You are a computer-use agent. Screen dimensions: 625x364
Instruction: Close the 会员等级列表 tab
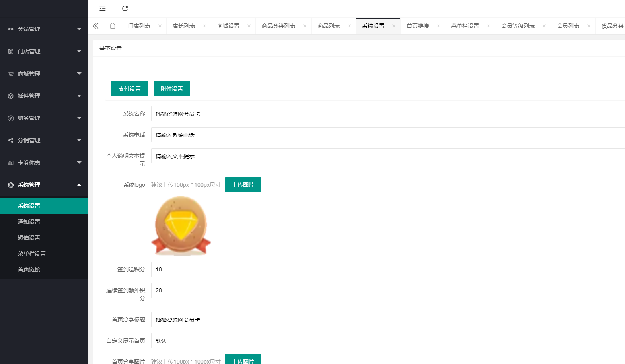point(544,26)
